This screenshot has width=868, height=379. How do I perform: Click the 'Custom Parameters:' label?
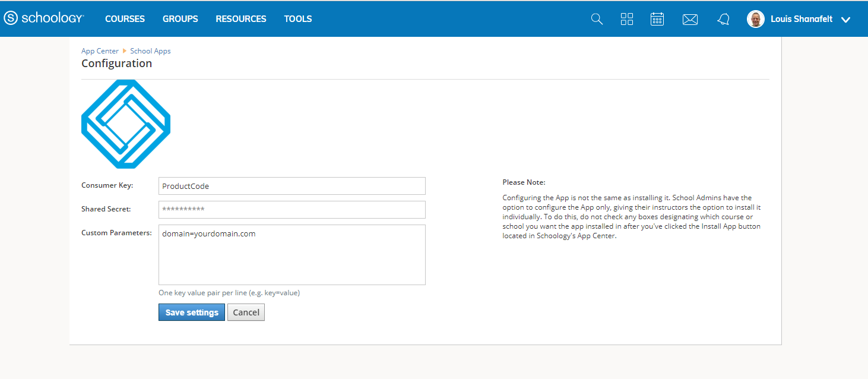117,233
